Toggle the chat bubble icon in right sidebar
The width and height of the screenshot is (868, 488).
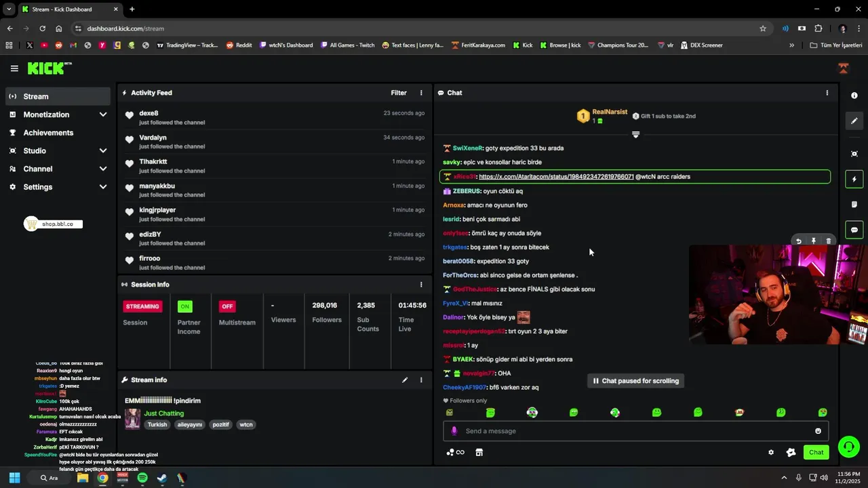[x=854, y=230]
